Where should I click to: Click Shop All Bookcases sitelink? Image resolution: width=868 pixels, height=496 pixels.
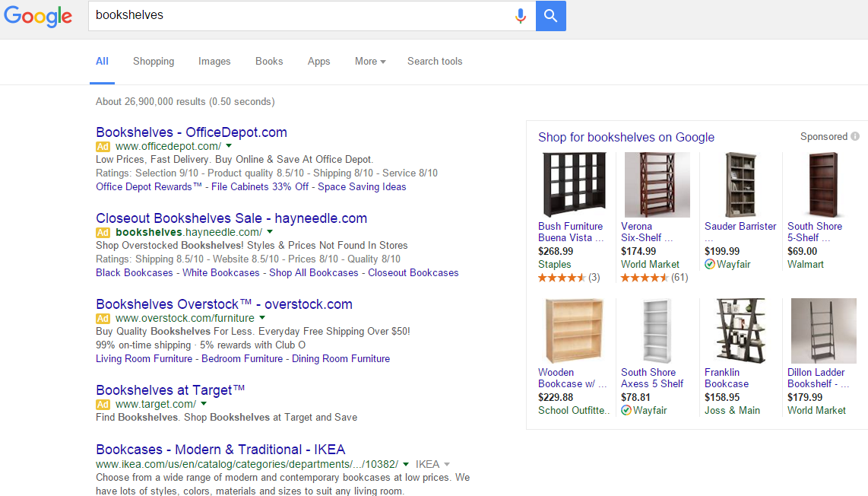tap(314, 272)
